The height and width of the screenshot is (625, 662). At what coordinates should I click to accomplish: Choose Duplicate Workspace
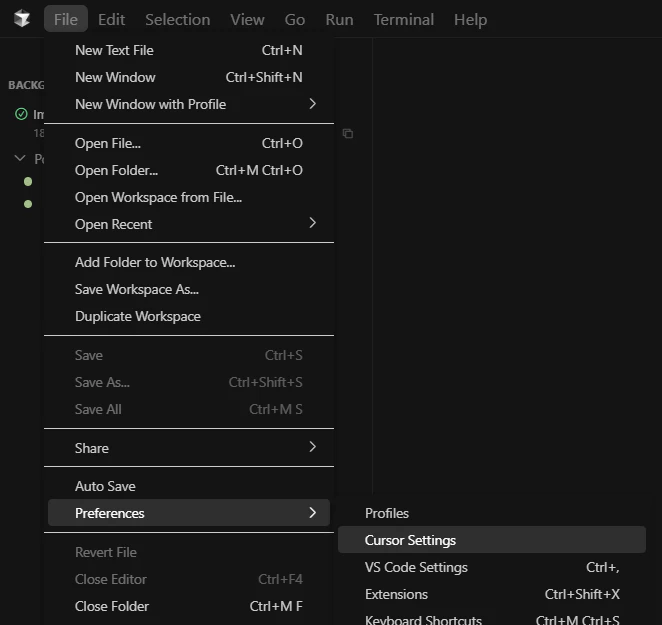[189, 316]
